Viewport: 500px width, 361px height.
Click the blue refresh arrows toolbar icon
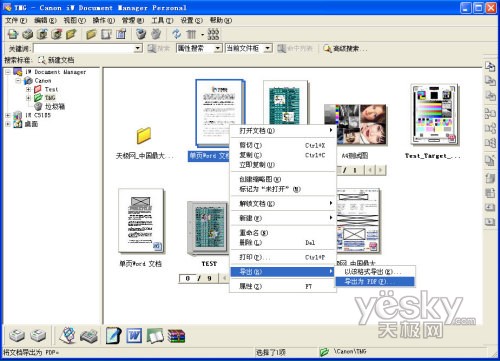pos(176,34)
